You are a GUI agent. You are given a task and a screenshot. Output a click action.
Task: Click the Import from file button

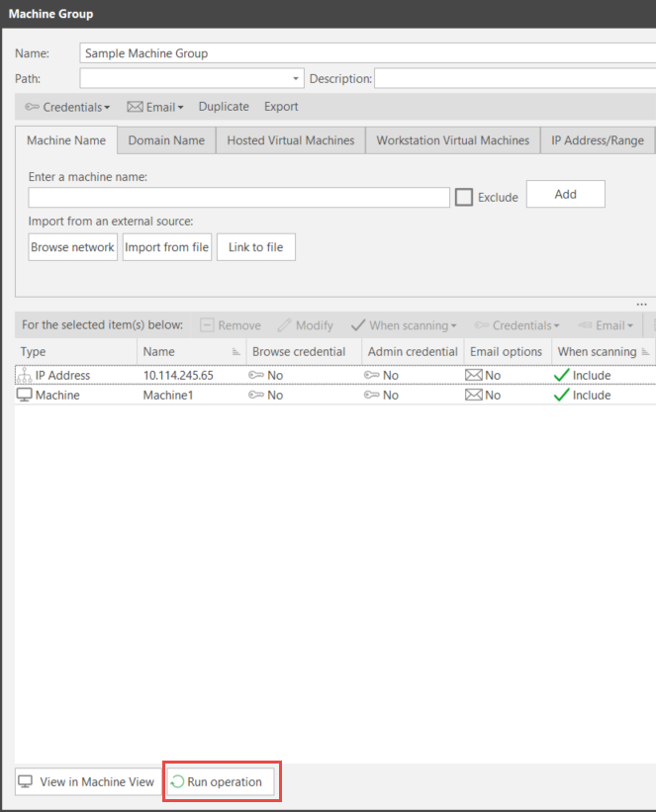(x=166, y=247)
